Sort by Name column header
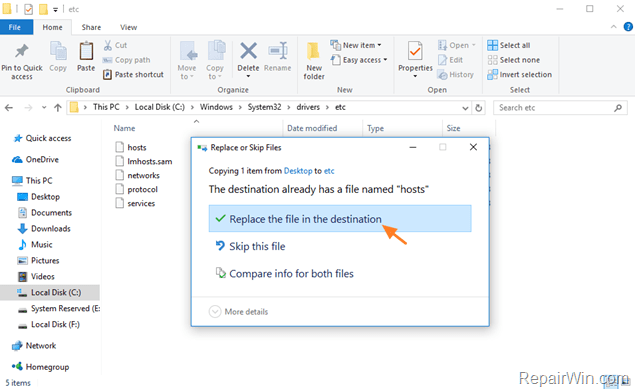Screen dimensions: 635x389 (x=124, y=128)
